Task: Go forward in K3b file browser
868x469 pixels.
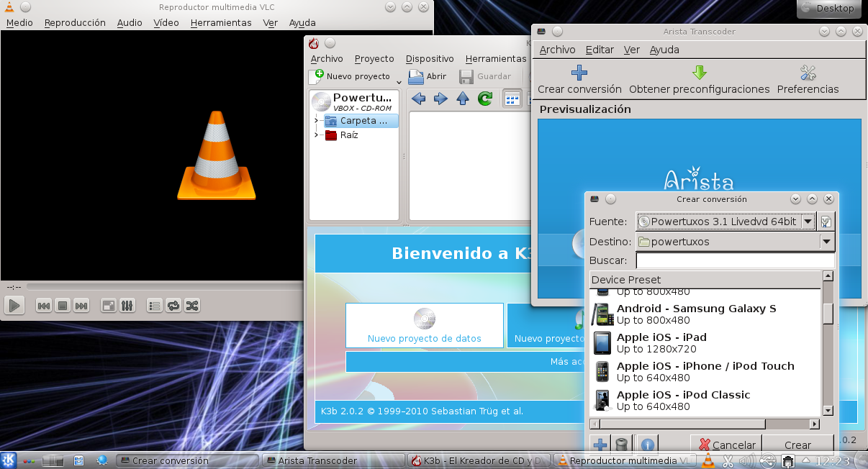Action: click(x=440, y=99)
